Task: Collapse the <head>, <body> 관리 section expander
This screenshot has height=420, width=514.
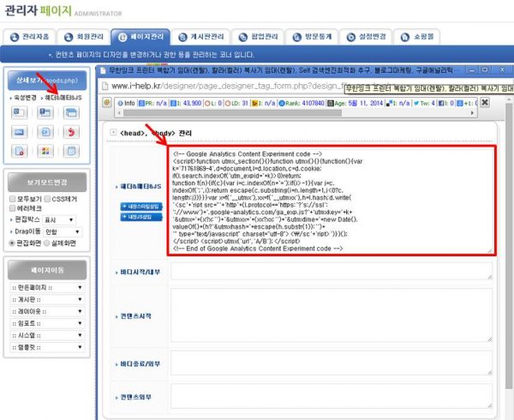Action: 113,132
